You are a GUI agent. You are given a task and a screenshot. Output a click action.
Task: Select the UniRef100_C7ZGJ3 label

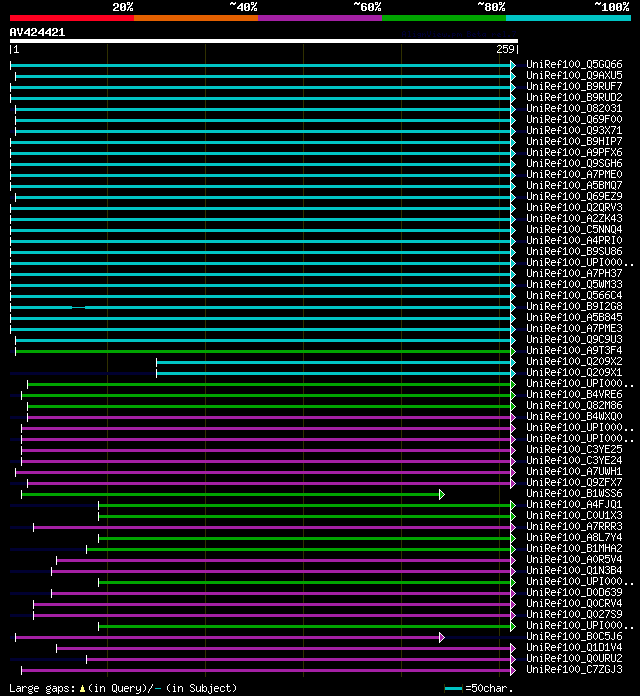tap(574, 669)
